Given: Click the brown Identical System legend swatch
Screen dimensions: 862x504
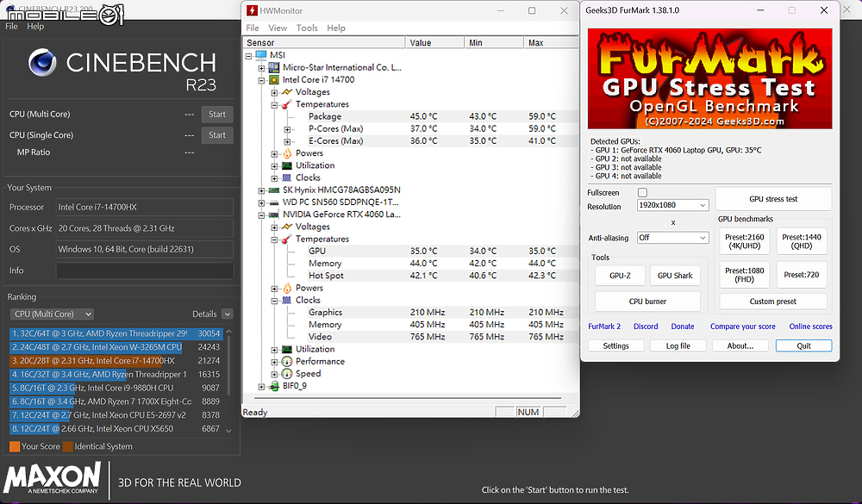Looking at the screenshot, I should click(x=68, y=446).
